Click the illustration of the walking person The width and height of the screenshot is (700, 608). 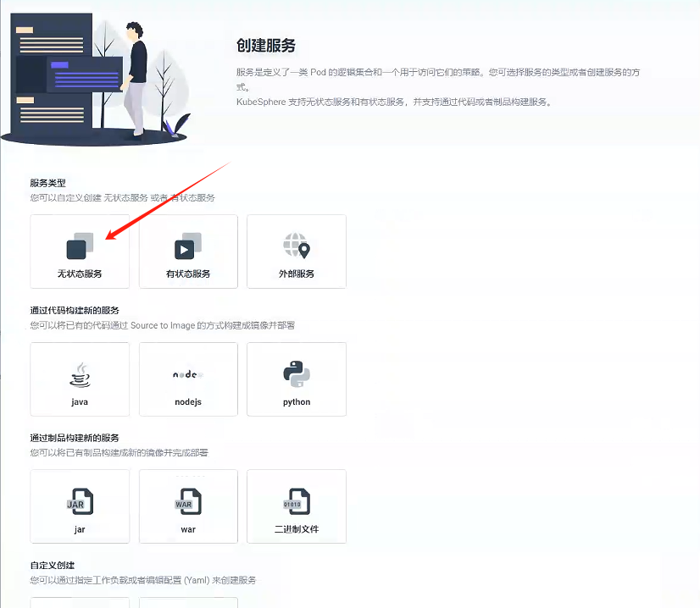pyautogui.click(x=135, y=80)
